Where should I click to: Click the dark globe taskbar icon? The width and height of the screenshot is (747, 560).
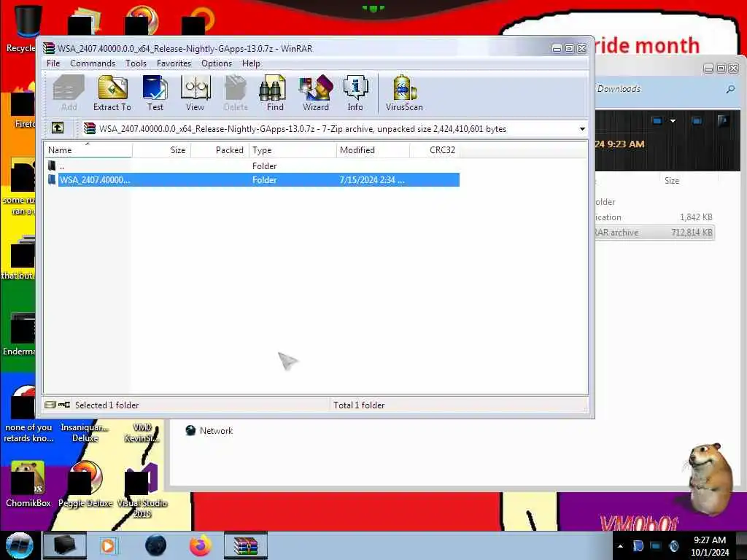(x=156, y=545)
